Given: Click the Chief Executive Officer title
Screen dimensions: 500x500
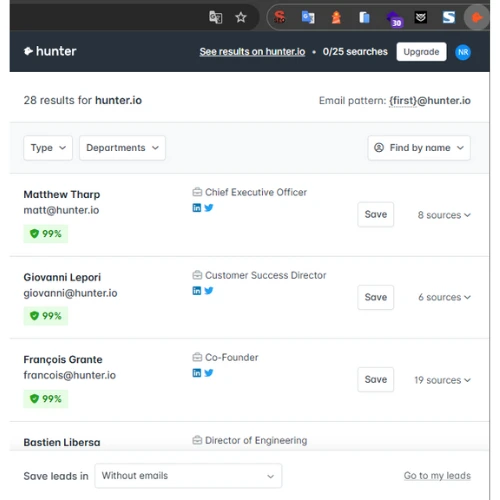Looking at the screenshot, I should [256, 192].
